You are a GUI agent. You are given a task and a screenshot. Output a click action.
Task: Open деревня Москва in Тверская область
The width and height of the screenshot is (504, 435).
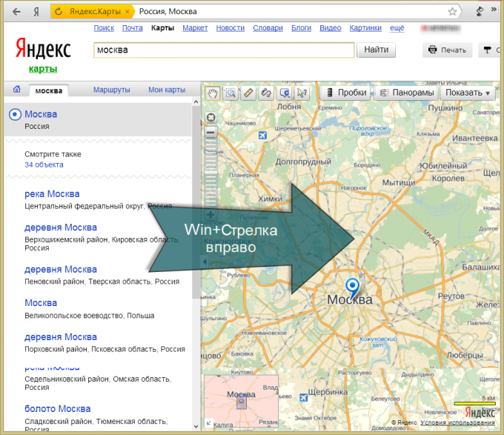coord(61,269)
